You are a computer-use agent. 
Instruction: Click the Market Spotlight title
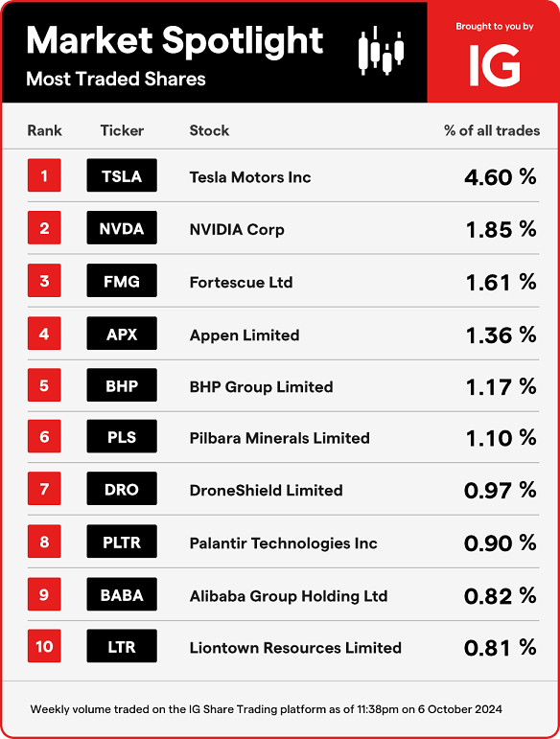175,41
